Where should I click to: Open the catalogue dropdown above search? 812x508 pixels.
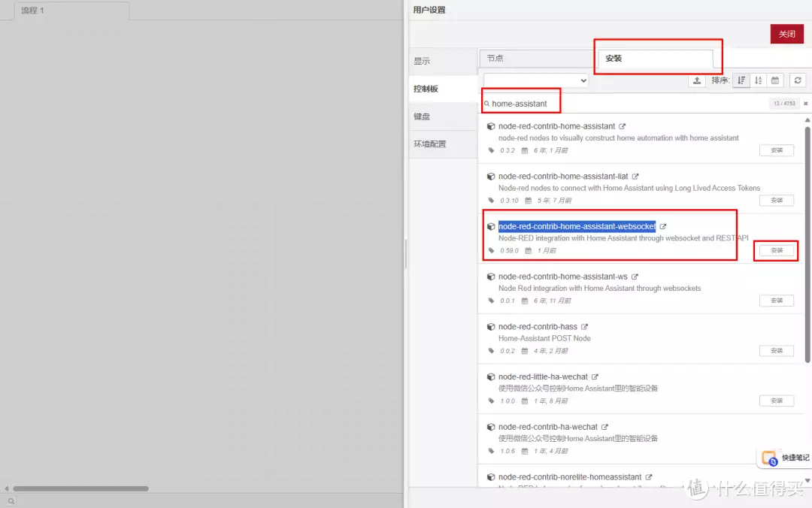point(535,80)
